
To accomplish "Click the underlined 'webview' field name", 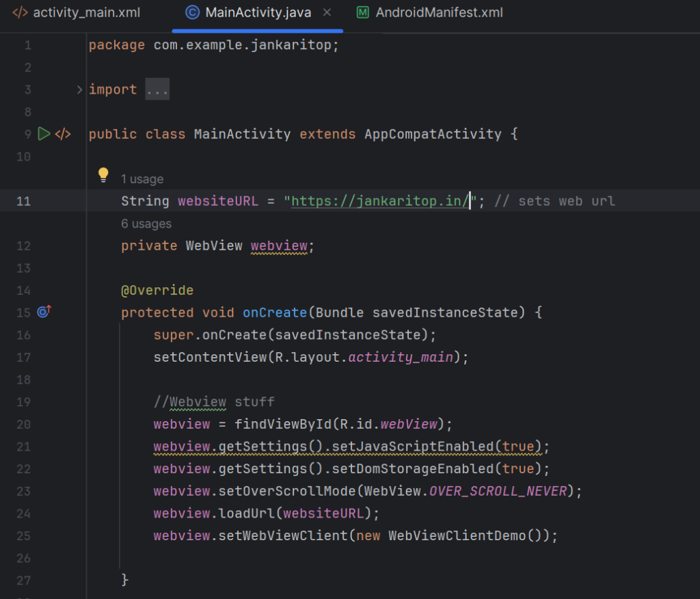I will pyautogui.click(x=279, y=245).
